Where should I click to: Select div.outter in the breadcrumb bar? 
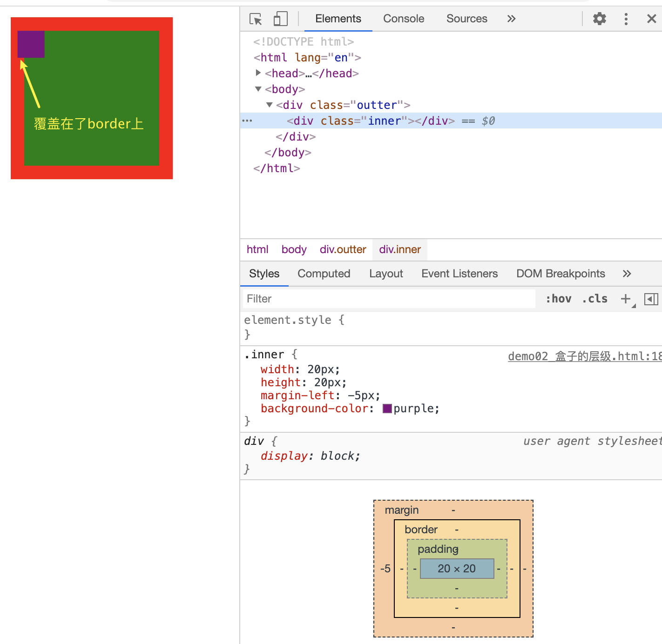click(x=343, y=249)
